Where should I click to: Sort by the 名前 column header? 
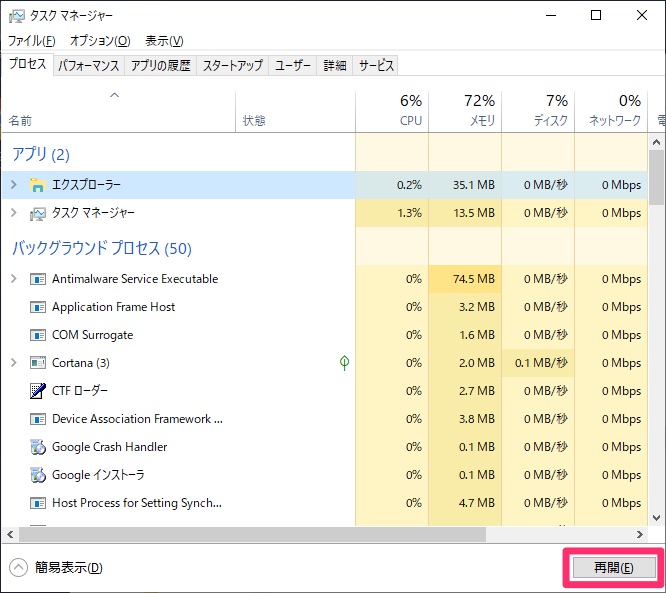tap(119, 111)
